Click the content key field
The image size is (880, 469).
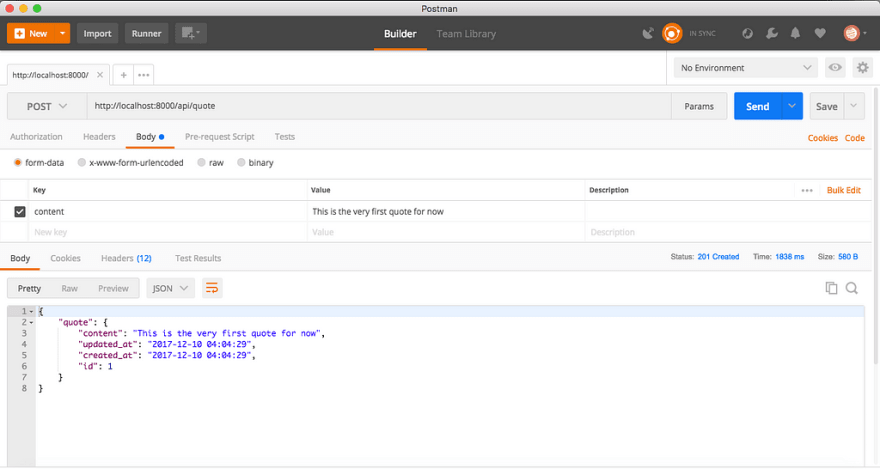point(168,211)
